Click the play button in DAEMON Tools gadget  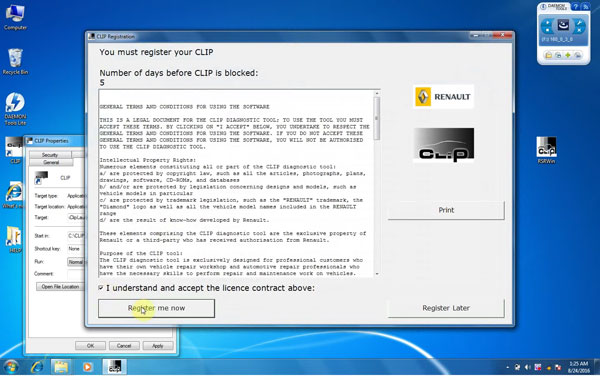click(548, 23)
